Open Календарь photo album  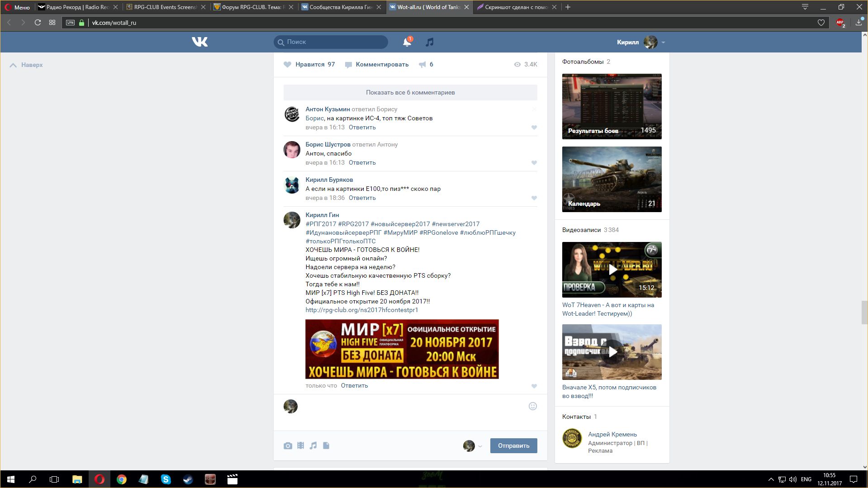(x=612, y=179)
